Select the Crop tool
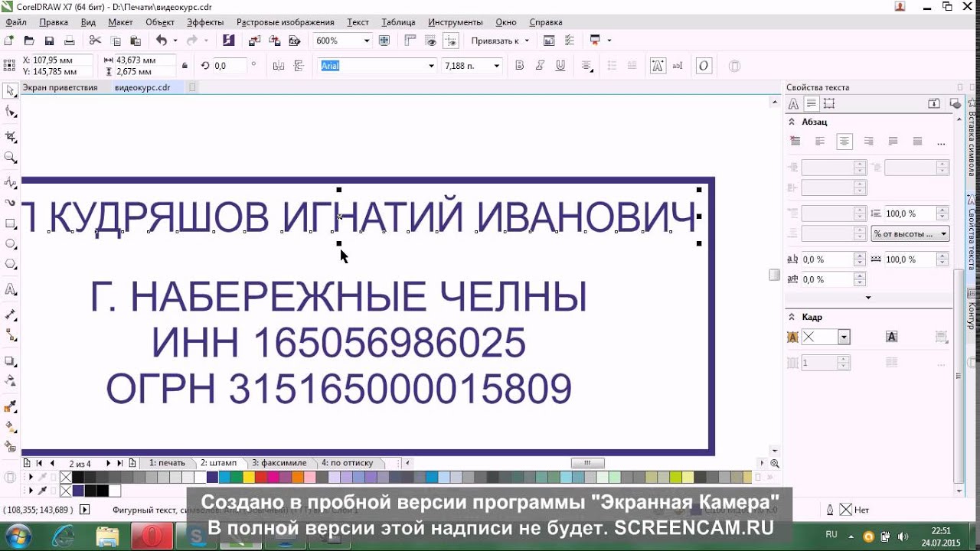 coord(11,136)
